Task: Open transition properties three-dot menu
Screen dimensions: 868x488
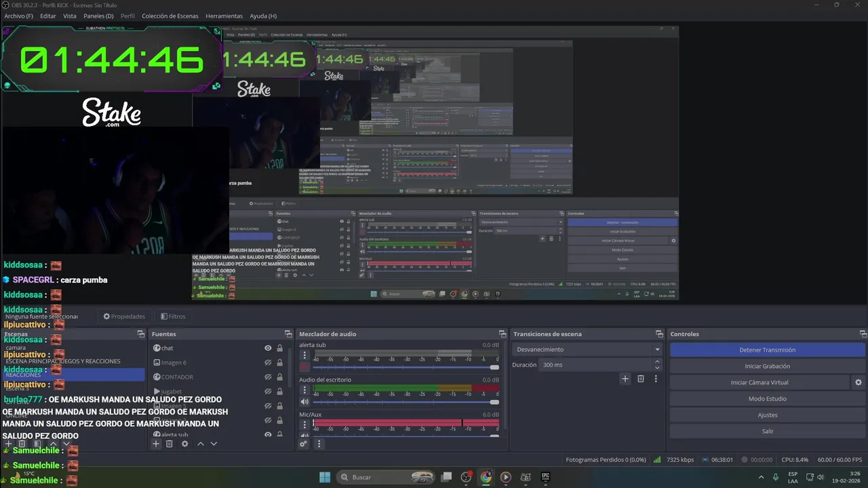Action: click(656, 379)
